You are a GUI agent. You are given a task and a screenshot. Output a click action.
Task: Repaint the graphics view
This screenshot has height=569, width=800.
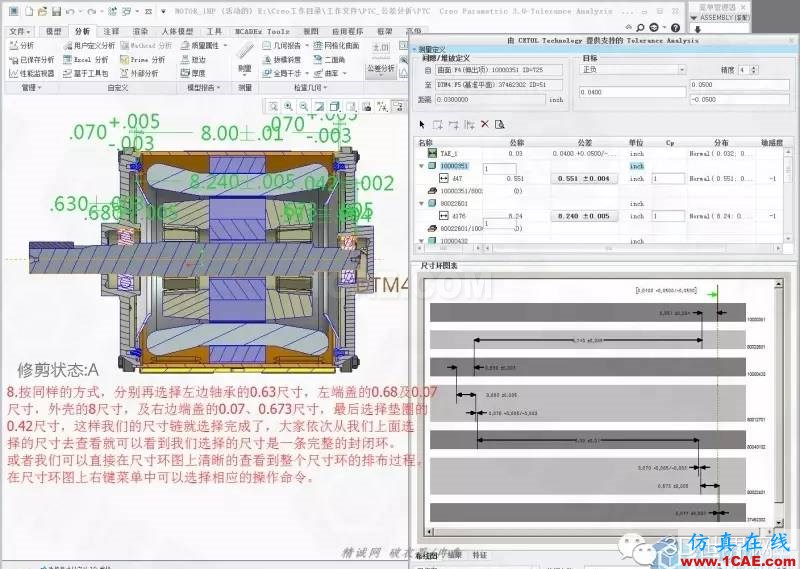[x=319, y=106]
